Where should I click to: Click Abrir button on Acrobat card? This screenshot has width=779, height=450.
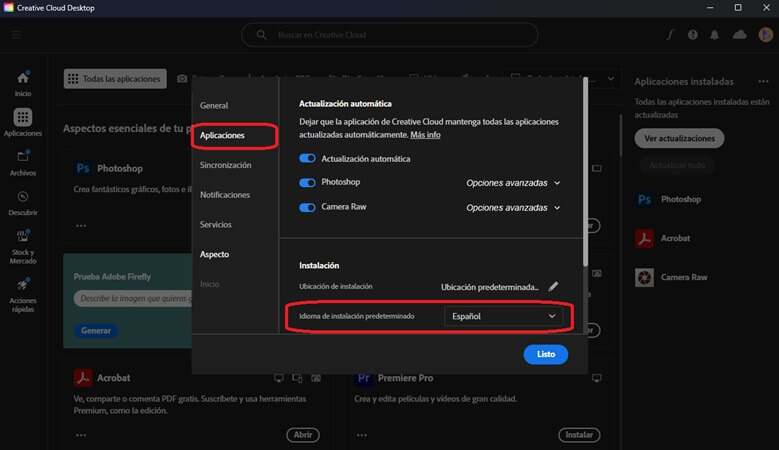click(x=303, y=435)
